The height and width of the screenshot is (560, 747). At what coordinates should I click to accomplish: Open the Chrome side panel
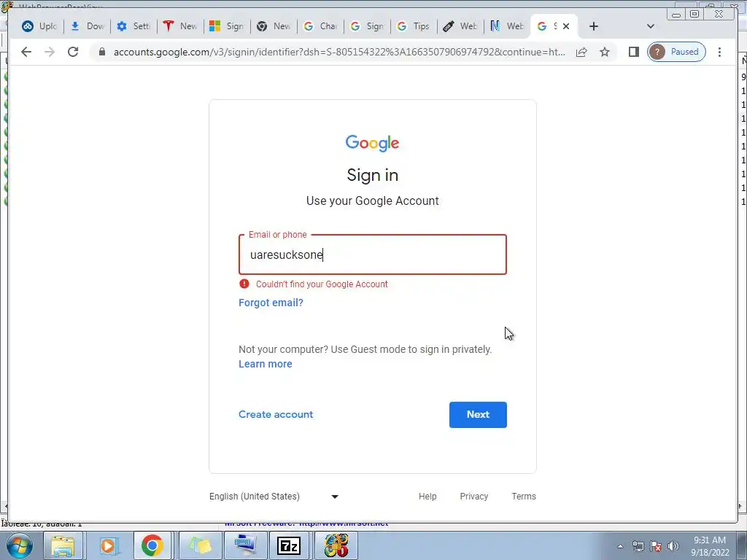(634, 52)
